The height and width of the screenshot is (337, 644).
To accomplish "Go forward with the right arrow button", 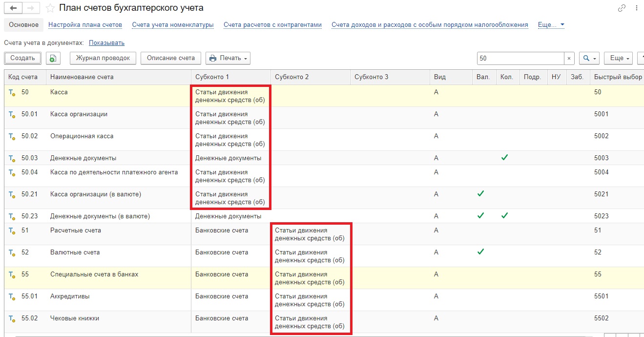I will click(30, 8).
